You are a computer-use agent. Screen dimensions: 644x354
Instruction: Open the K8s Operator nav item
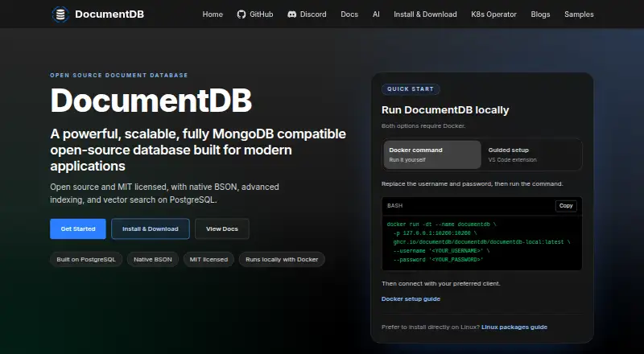493,14
